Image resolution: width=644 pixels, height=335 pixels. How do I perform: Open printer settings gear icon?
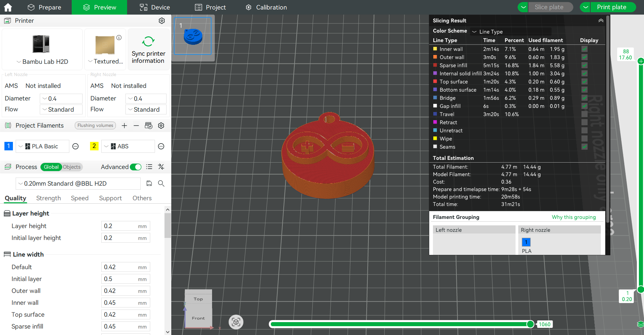click(x=162, y=21)
